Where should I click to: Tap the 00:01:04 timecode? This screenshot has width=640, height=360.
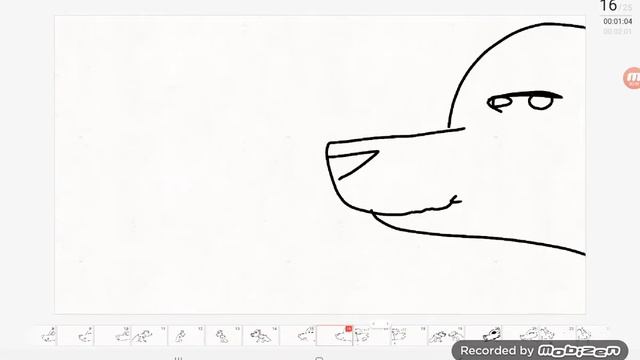click(618, 21)
